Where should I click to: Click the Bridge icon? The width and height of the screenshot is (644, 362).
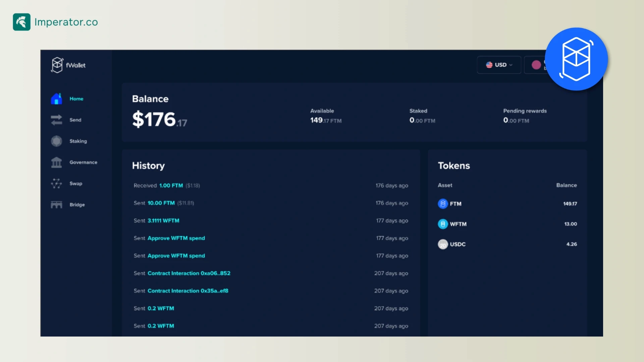point(56,204)
